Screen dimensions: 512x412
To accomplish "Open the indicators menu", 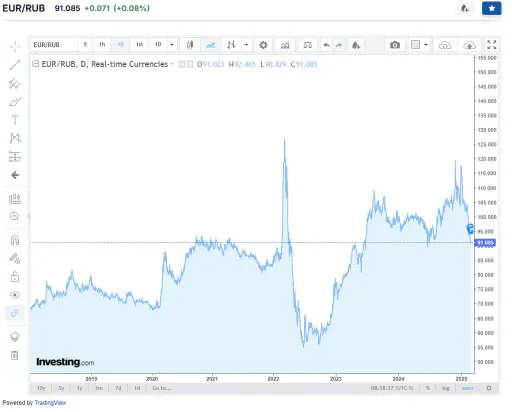I will click(285, 45).
